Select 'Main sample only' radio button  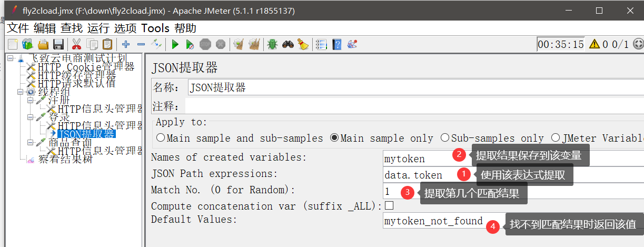pos(334,138)
